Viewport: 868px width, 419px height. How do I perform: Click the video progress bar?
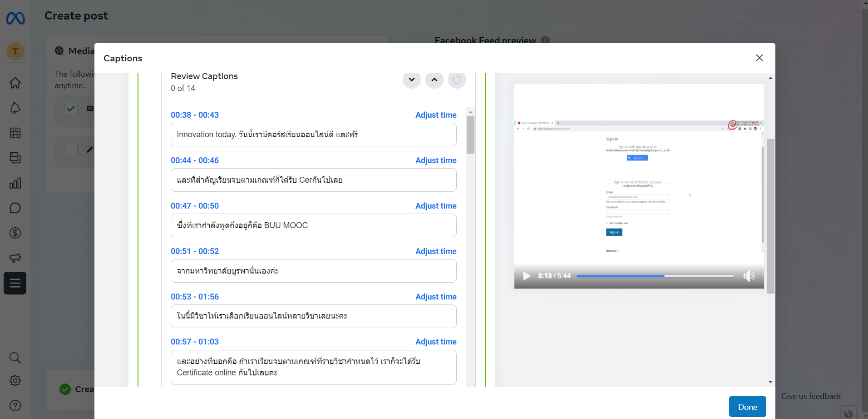tap(655, 276)
